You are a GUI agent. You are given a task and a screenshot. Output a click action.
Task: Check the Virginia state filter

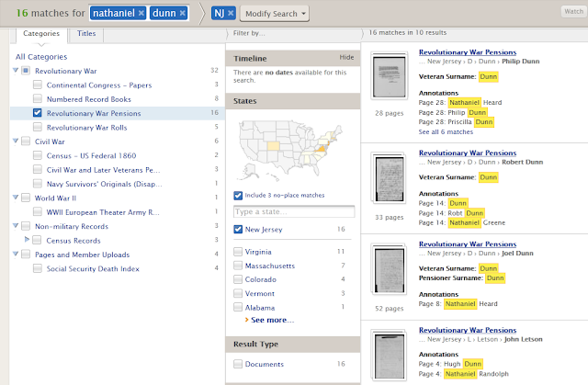[238, 252]
